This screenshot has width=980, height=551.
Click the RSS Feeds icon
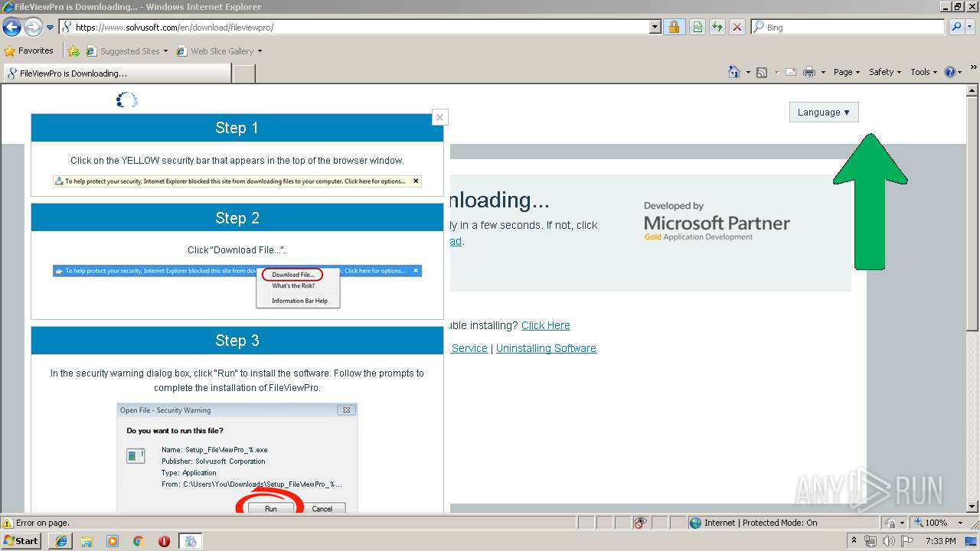click(762, 72)
